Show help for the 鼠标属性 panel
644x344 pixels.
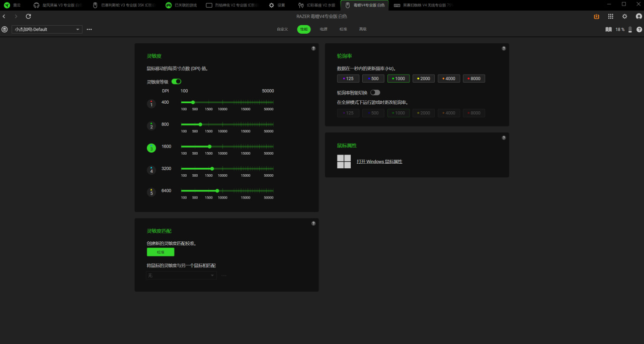tap(504, 137)
